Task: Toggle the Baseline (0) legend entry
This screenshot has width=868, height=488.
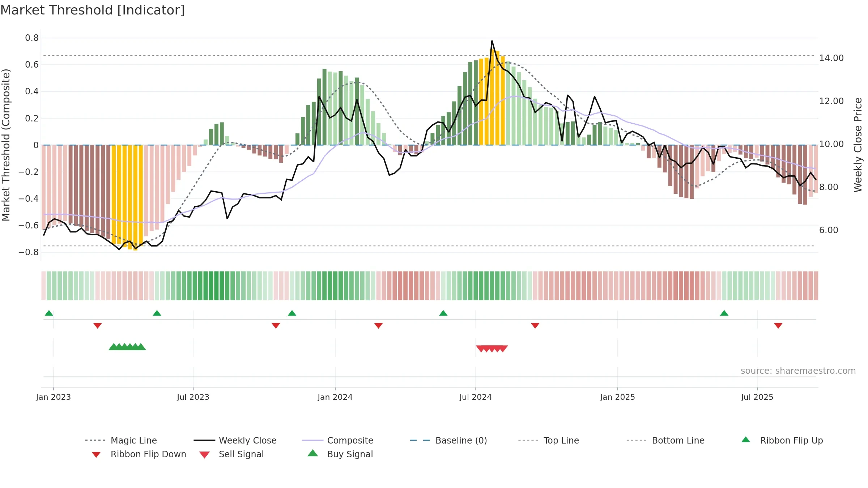Action: point(448,440)
